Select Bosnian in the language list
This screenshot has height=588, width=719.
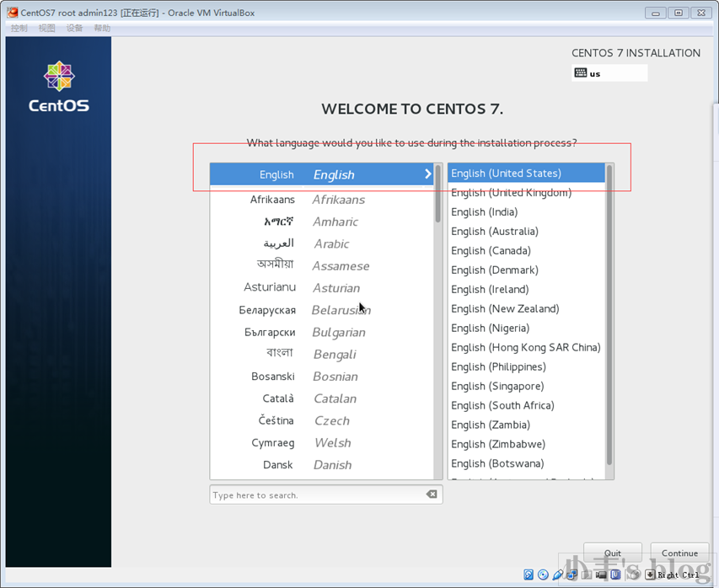321,377
